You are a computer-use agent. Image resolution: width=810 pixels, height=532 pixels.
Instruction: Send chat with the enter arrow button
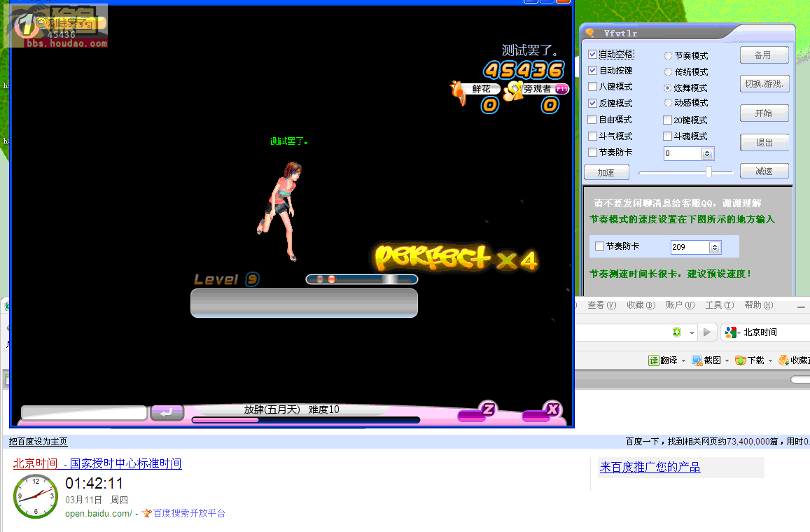pos(167,412)
